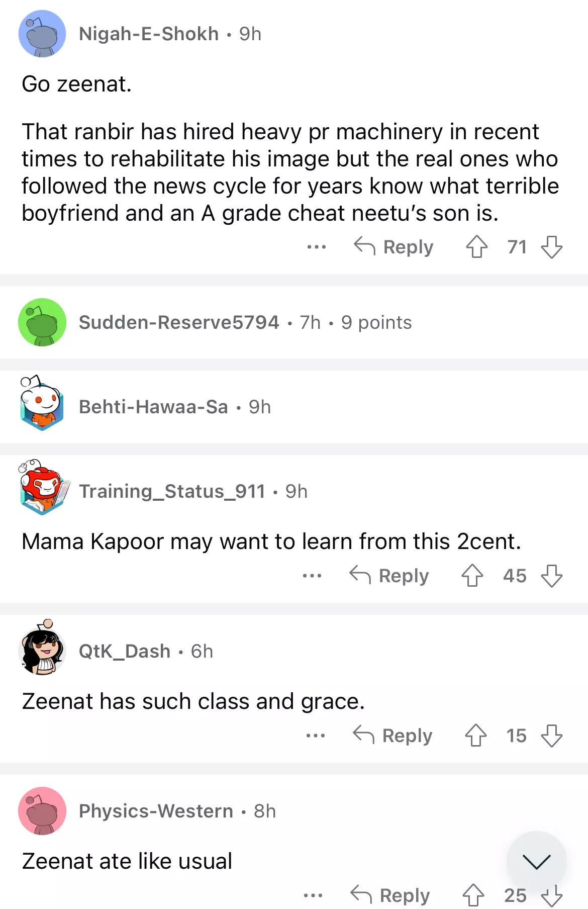Viewport: 588px width, 909px height.
Task: Reply to 'Zeenat ate like usual' comment
Action: [390, 895]
